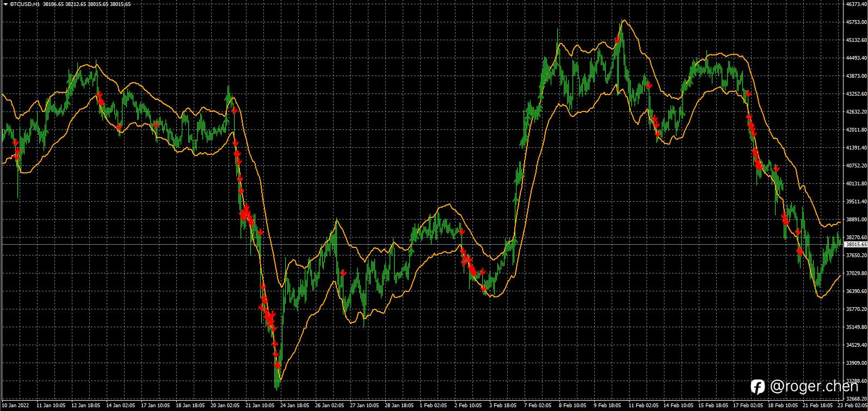Click the 27 Jan 10:05 time label

coord(364,405)
